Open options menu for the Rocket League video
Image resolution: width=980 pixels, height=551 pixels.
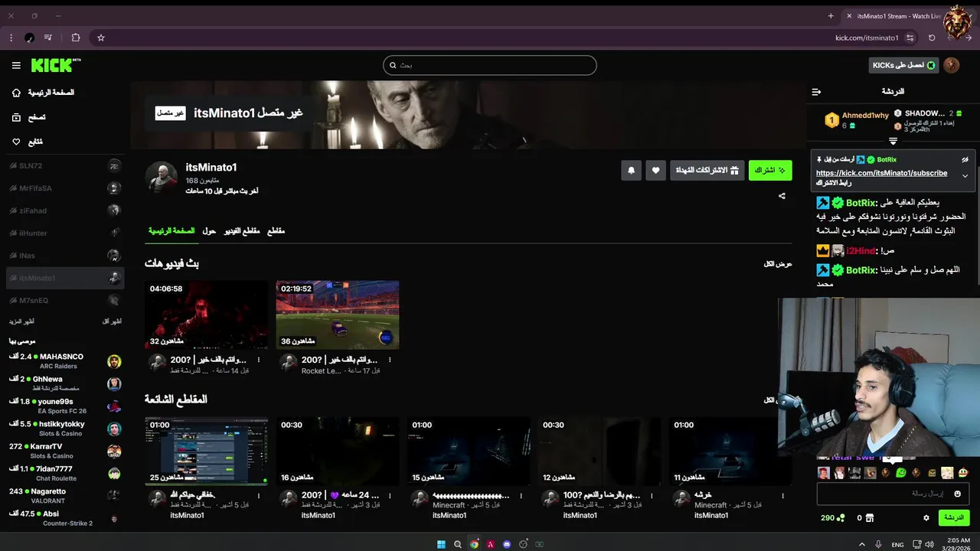(x=390, y=360)
